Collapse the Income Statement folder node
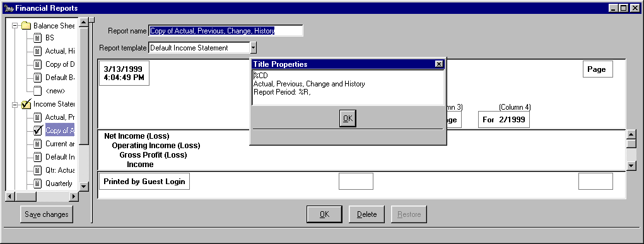644x244 pixels. (15, 104)
